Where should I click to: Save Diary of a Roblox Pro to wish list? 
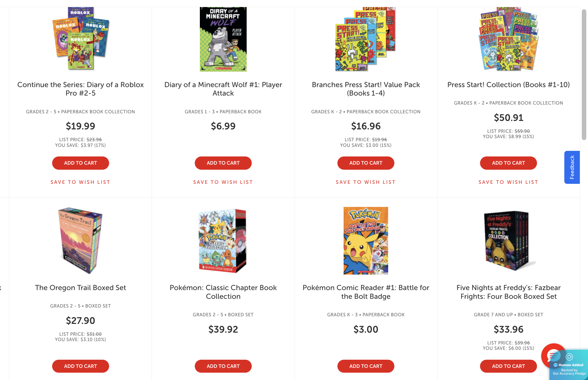80,182
